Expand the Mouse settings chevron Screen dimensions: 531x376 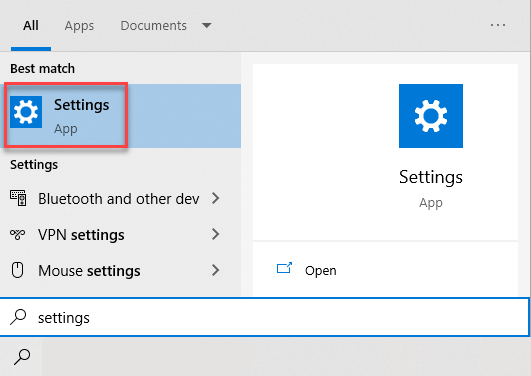[x=215, y=270]
